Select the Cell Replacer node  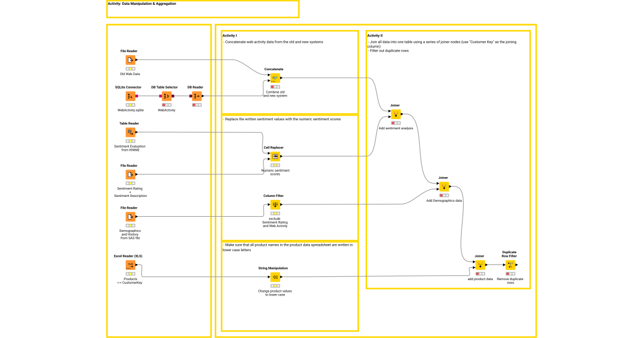tap(275, 156)
